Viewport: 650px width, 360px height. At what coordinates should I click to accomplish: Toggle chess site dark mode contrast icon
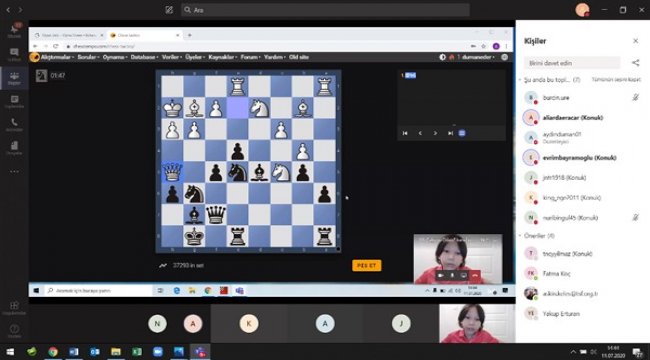(443, 57)
